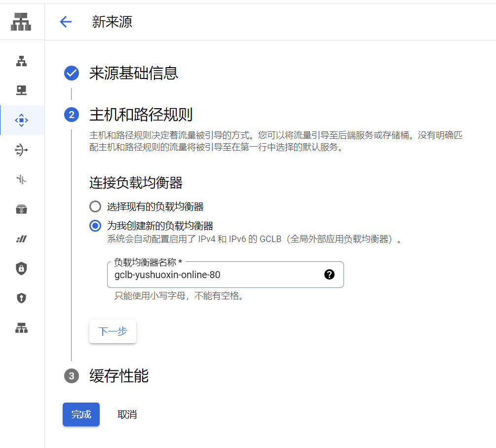
Task: Select the highlighted Cloud CDN sidebar icon
Action: tap(21, 120)
